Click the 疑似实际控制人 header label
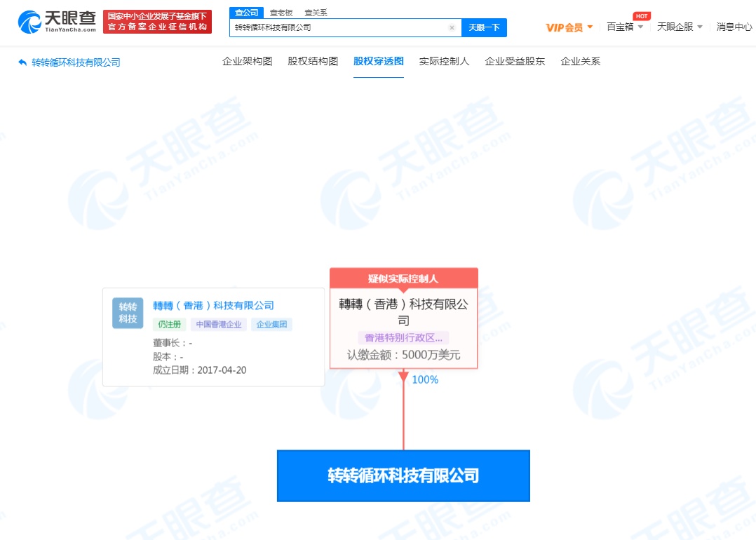756x540 pixels. click(x=403, y=278)
